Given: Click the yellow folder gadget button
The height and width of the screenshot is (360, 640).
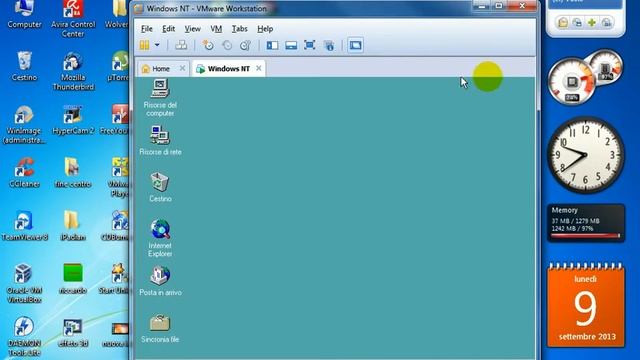Looking at the screenshot, I should [x=563, y=22].
